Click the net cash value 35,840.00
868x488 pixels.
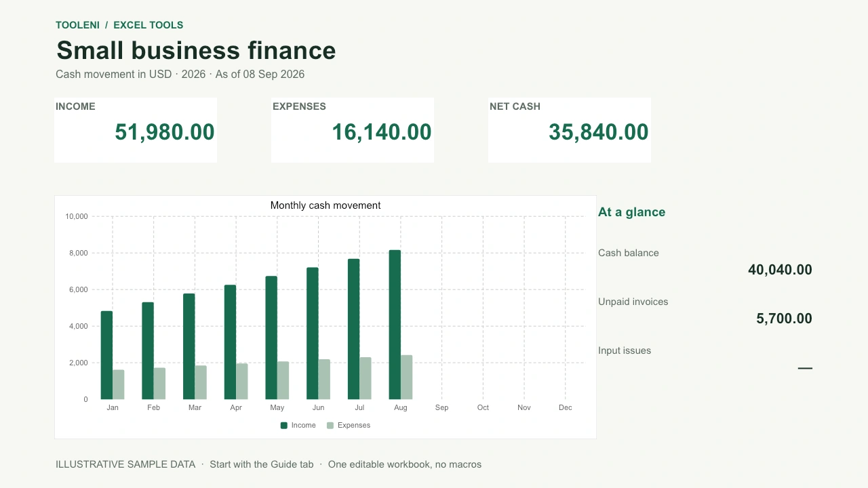[x=599, y=131]
